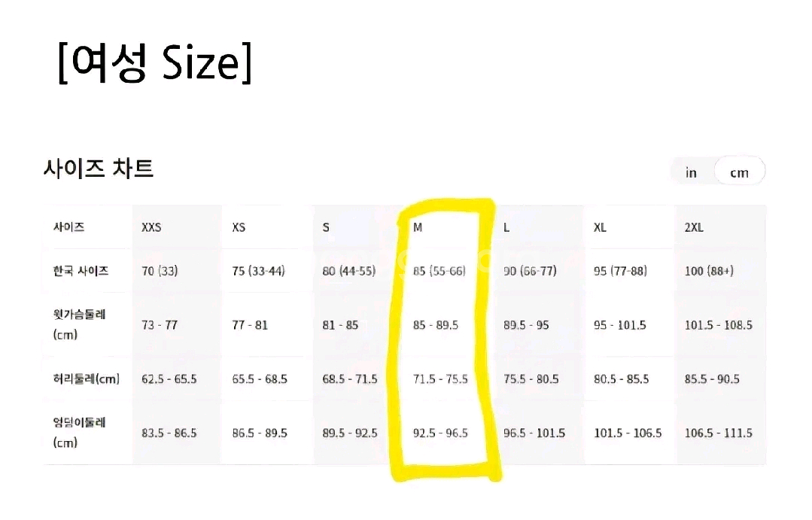Click the [여성 Size] title text
Viewport: 812px width, 520px height.
click(x=154, y=65)
